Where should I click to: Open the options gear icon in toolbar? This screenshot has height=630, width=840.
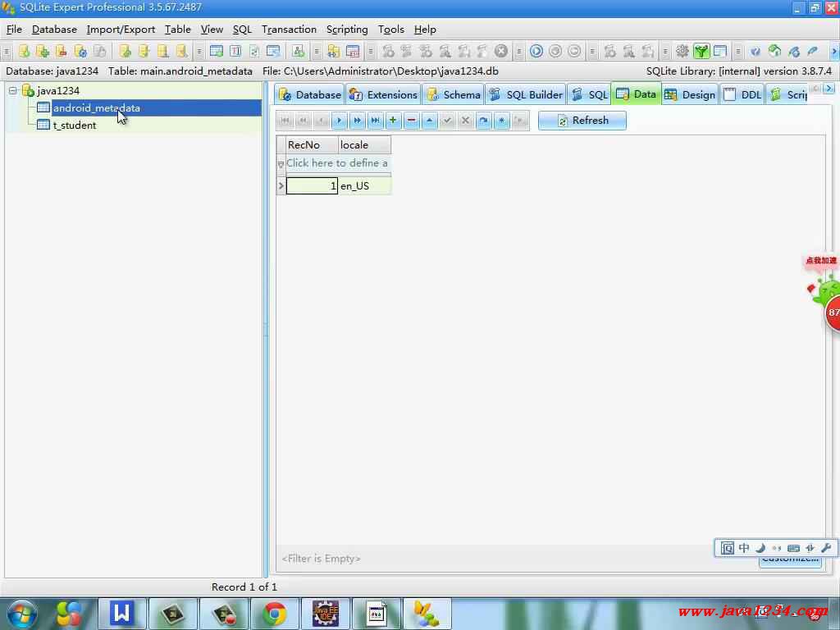pos(682,52)
